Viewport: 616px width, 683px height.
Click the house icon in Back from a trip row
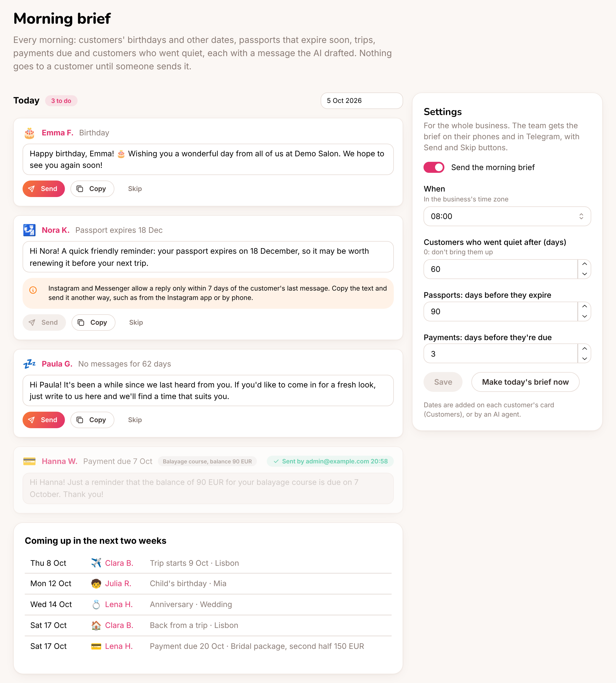pyautogui.click(x=96, y=625)
